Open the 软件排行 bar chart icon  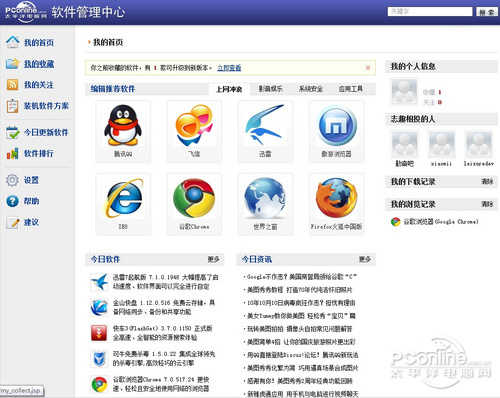click(13, 154)
